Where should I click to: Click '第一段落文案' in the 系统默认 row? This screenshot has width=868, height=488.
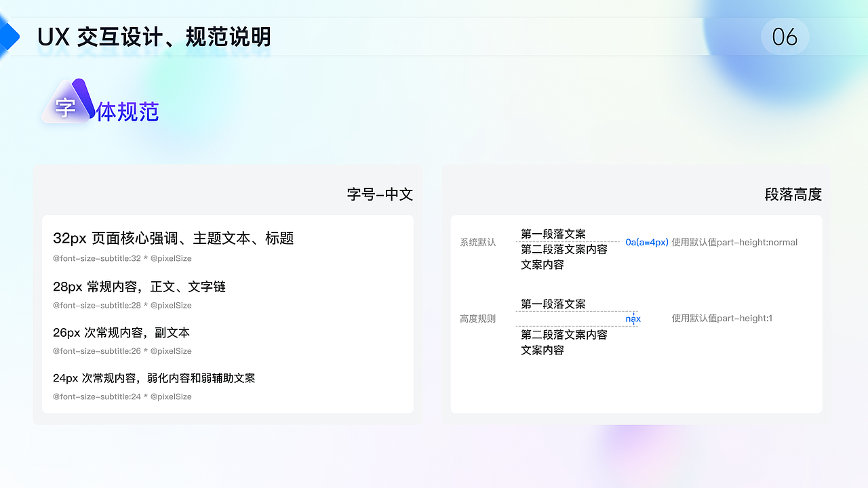pyautogui.click(x=553, y=234)
